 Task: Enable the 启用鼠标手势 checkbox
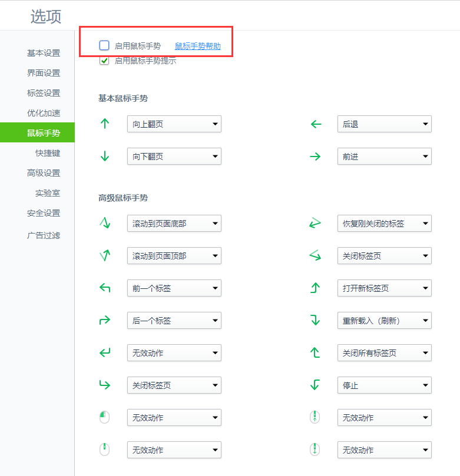(104, 45)
